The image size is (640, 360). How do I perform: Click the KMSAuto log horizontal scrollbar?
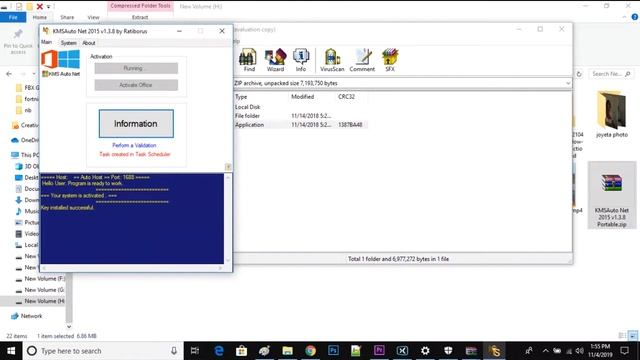132,268
